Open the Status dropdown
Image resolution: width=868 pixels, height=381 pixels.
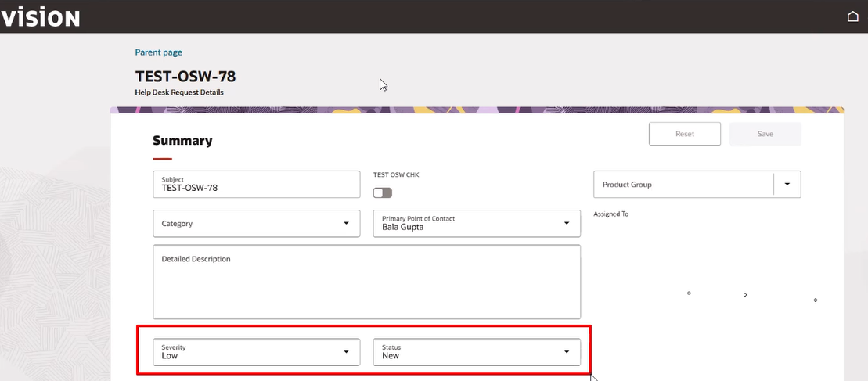pyautogui.click(x=477, y=352)
